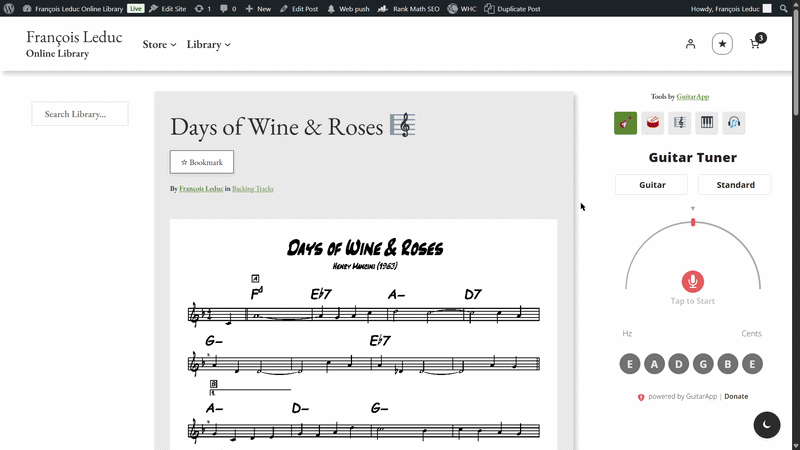This screenshot has height=450, width=800.
Task: Open comments indicator in admin bar
Action: [x=228, y=9]
